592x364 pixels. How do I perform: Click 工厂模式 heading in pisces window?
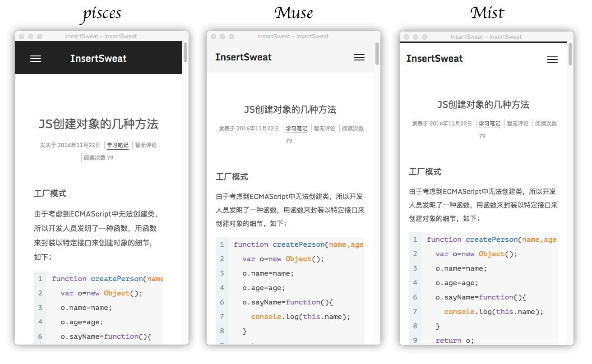click(50, 194)
